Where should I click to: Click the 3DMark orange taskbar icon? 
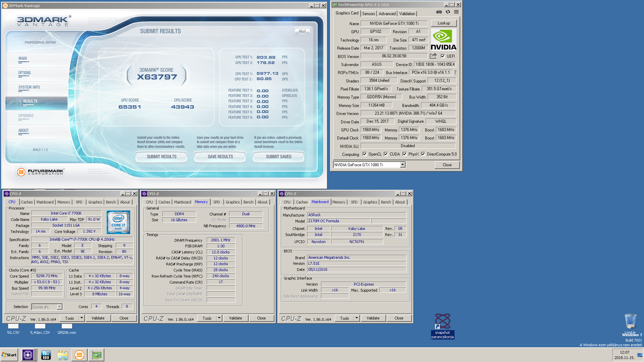(x=79, y=355)
